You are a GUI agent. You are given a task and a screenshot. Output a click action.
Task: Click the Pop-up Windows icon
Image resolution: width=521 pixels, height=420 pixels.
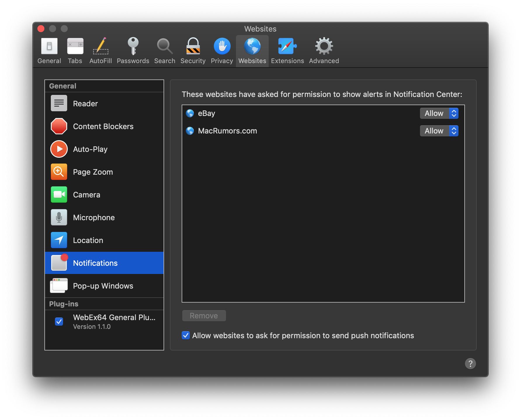tap(59, 285)
